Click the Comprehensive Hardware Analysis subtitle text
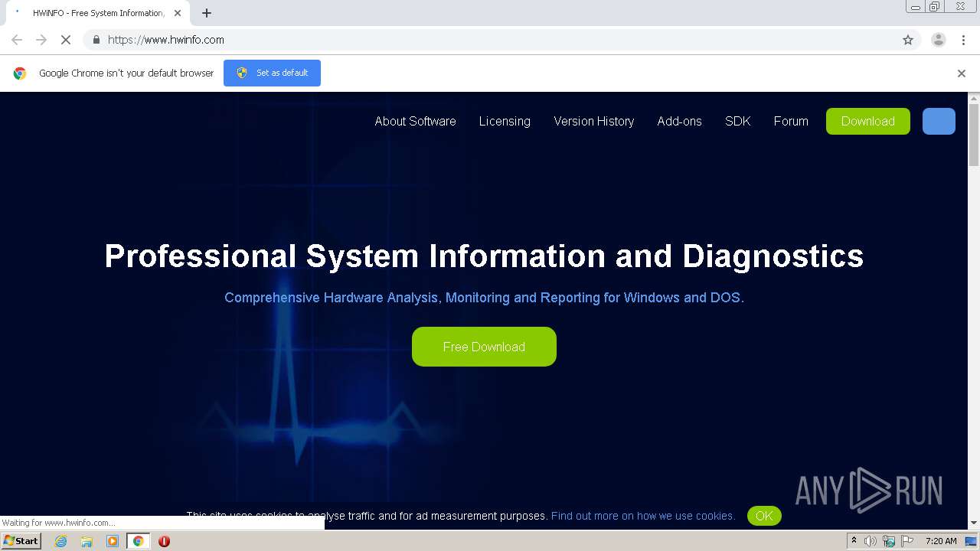Screen dimensions: 980x551 click(484, 298)
